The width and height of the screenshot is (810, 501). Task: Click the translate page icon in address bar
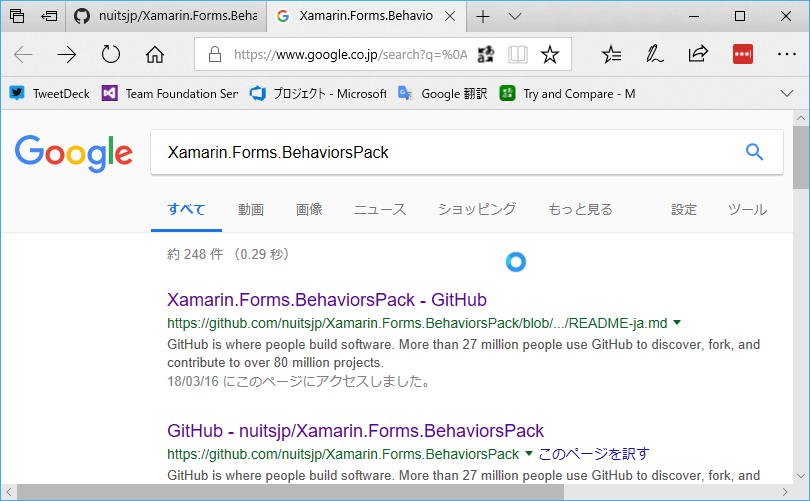[x=486, y=54]
